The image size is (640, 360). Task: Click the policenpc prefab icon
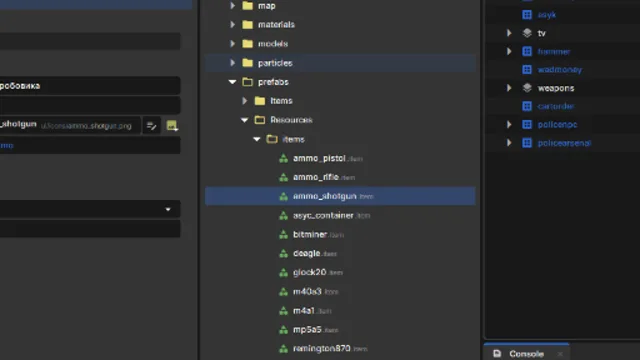[x=527, y=124]
